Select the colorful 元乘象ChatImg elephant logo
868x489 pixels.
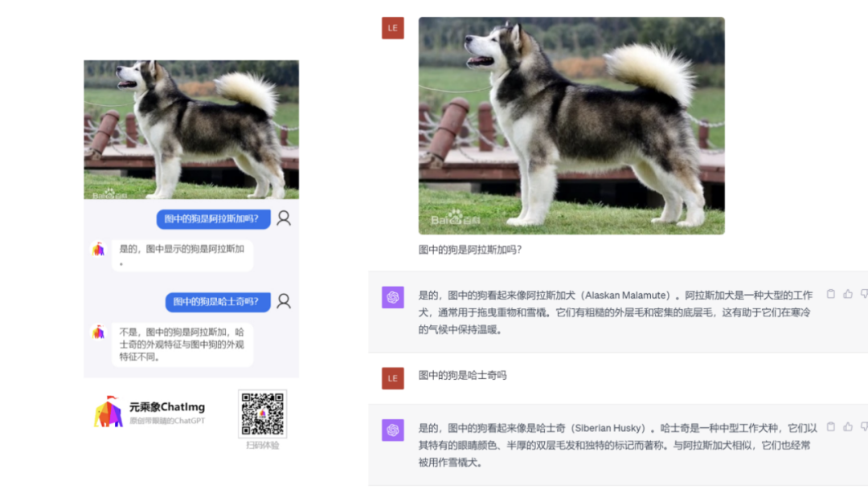(108, 413)
